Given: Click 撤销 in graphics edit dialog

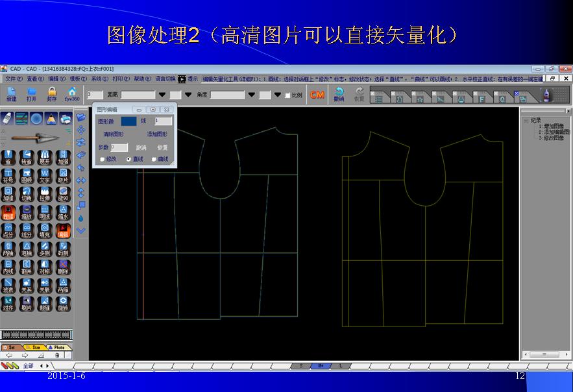Looking at the screenshot, I should (141, 147).
